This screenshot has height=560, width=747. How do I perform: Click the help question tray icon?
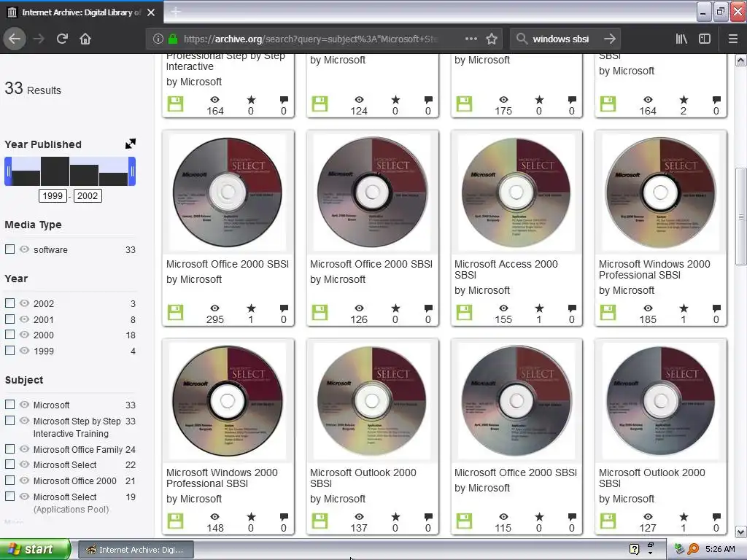634,549
